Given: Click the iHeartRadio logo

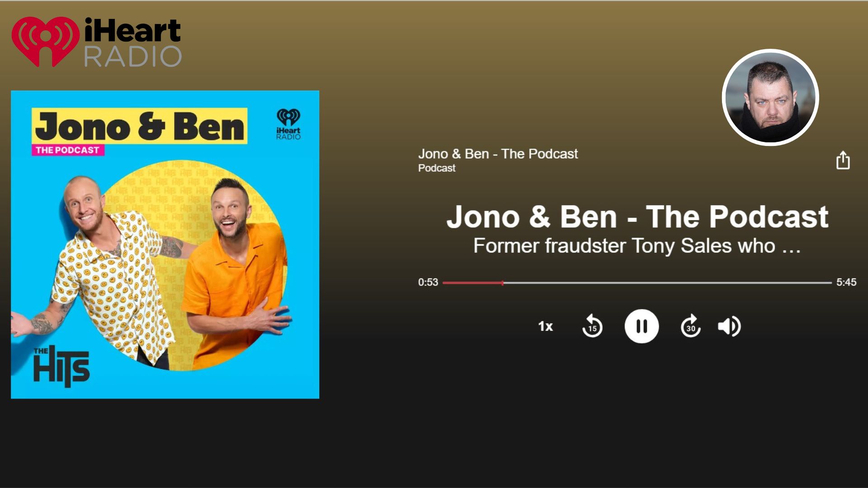Looking at the screenshot, I should click(96, 42).
